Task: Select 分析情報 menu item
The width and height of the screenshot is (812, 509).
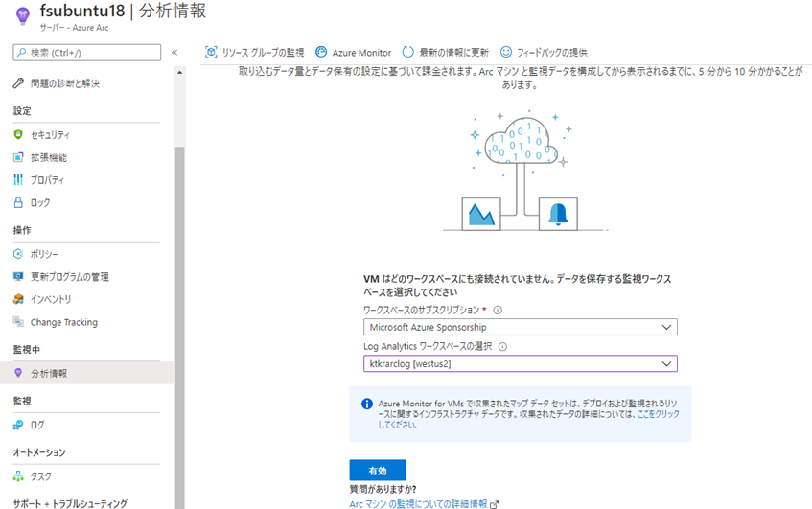Action: click(x=87, y=373)
